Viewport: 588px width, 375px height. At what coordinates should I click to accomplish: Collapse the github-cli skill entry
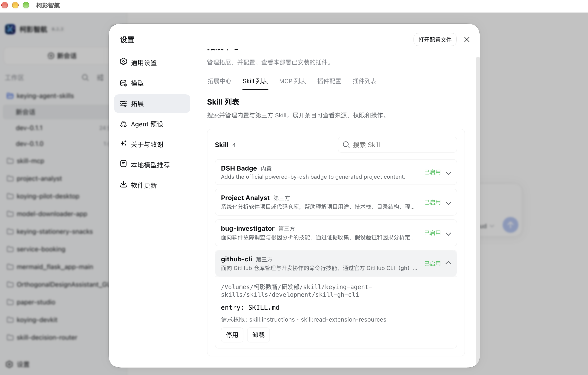coord(448,263)
